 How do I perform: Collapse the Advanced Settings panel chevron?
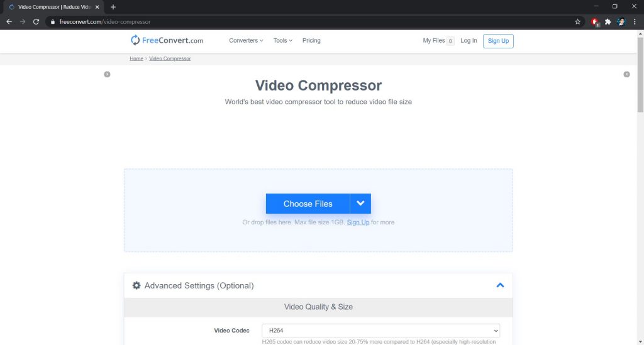[500, 285]
